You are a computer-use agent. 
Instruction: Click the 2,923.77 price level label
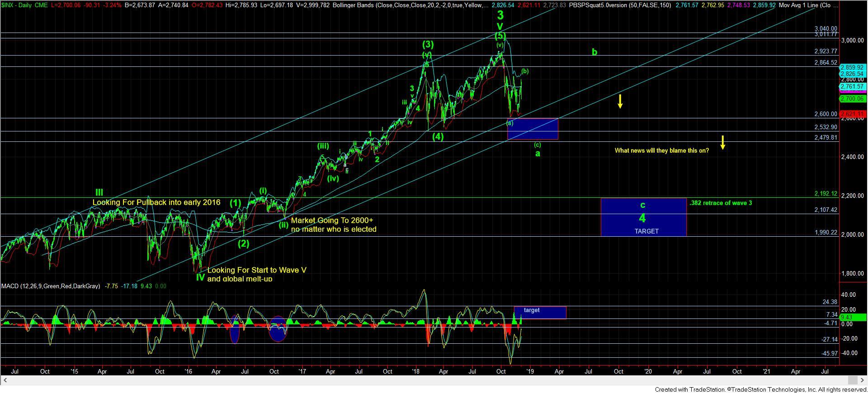[826, 51]
